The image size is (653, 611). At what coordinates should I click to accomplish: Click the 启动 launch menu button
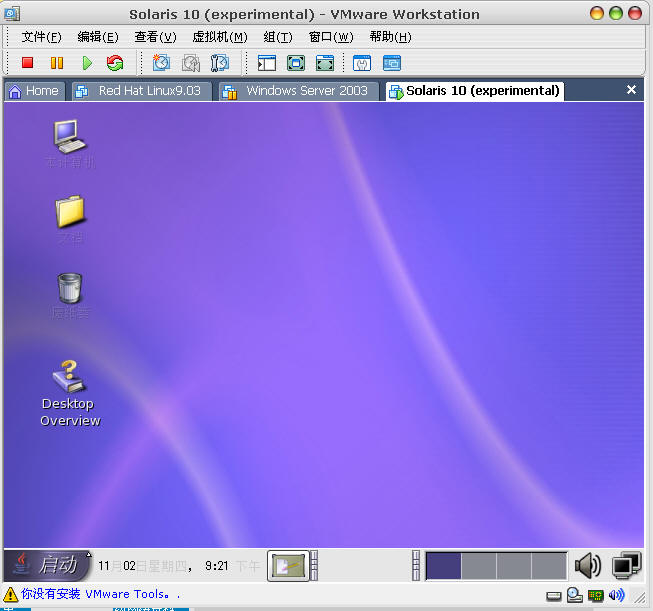click(47, 566)
